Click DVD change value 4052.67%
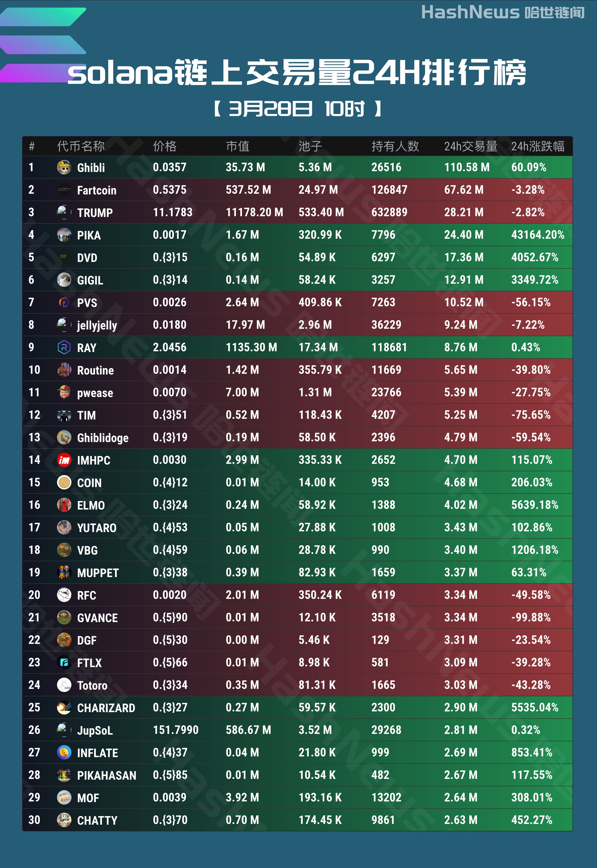Image resolution: width=597 pixels, height=868 pixels. 535,257
